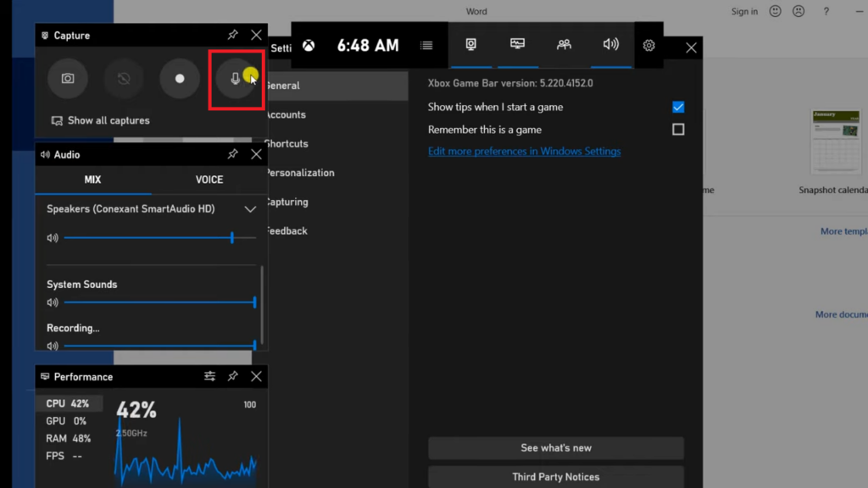Adjust the Recording... volume slider
The width and height of the screenshot is (868, 488).
pyautogui.click(x=160, y=346)
